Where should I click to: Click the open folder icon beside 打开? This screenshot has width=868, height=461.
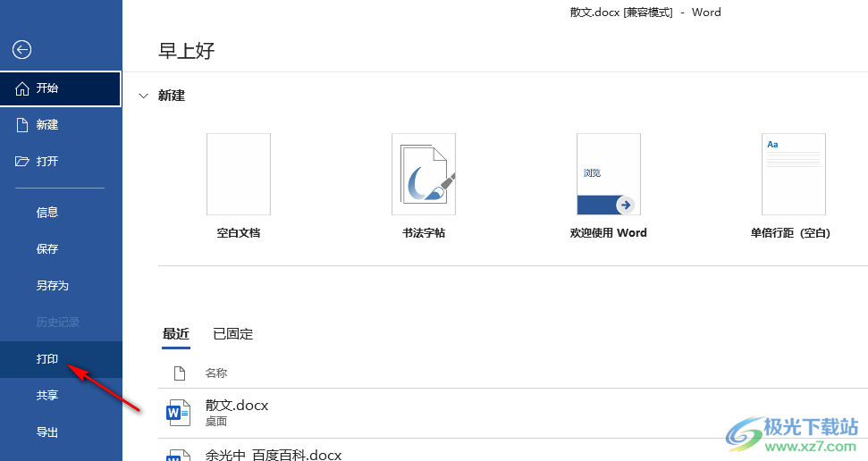click(23, 162)
